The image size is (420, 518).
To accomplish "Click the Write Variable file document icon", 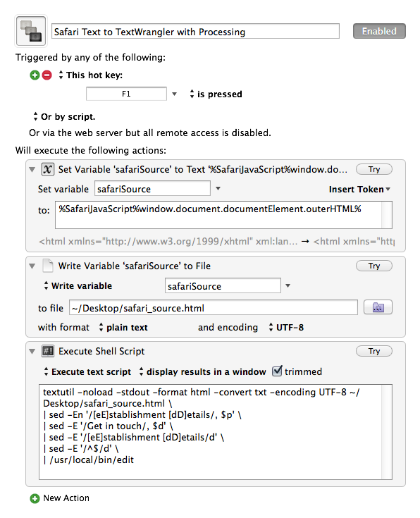I will point(48,266).
